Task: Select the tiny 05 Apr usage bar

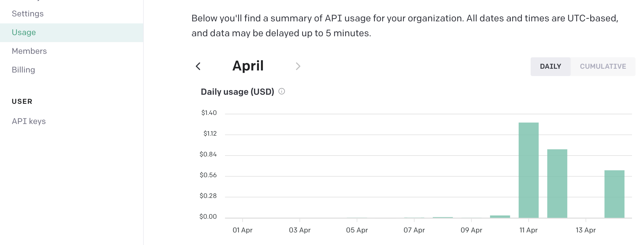Action: [x=356, y=218]
